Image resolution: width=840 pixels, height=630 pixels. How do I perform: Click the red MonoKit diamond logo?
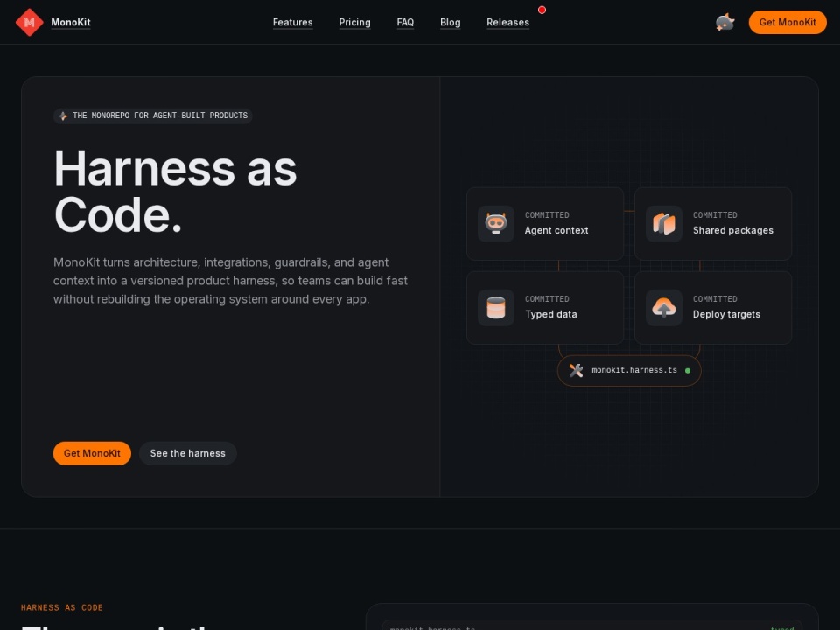(30, 22)
